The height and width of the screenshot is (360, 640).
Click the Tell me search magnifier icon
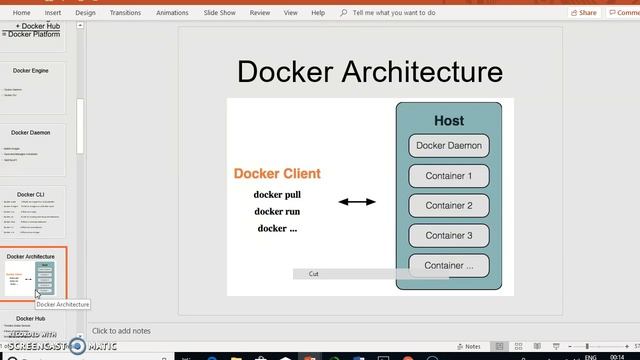(344, 13)
